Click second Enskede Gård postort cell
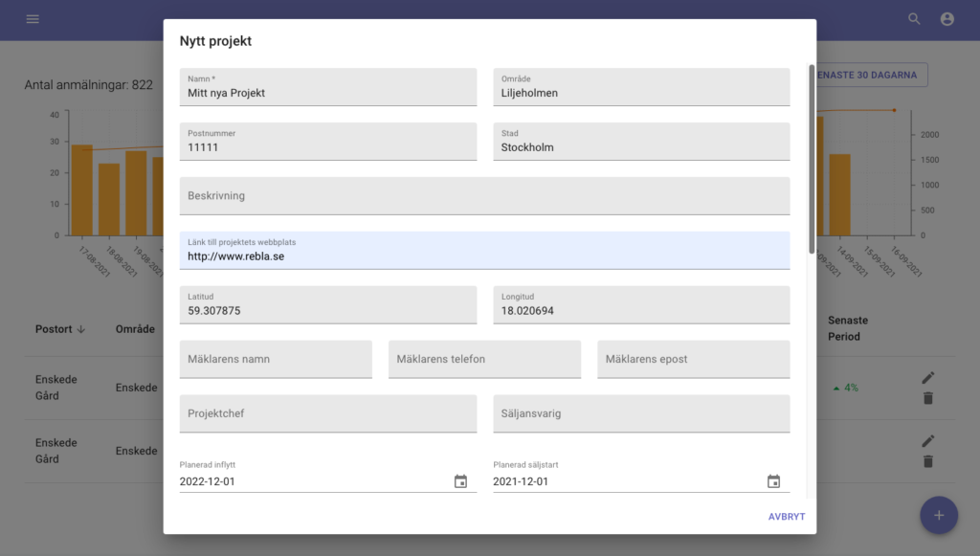980x556 pixels. point(56,451)
